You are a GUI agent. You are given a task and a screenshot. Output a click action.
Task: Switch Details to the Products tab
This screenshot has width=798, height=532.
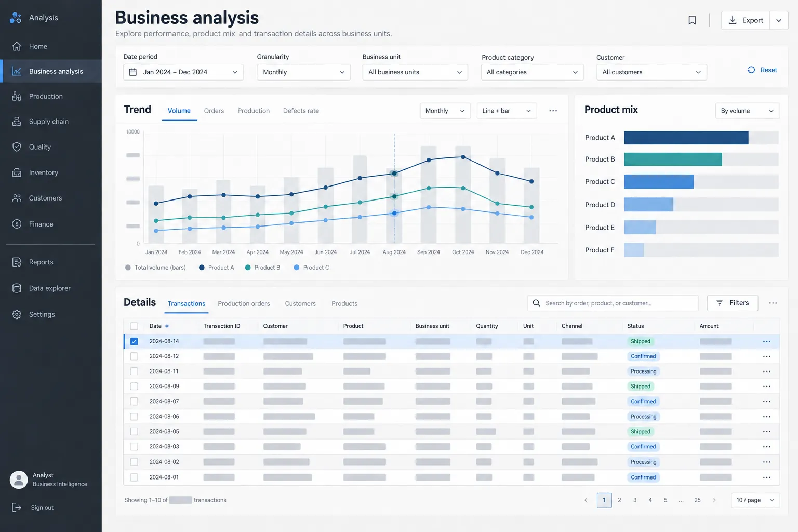coord(344,303)
